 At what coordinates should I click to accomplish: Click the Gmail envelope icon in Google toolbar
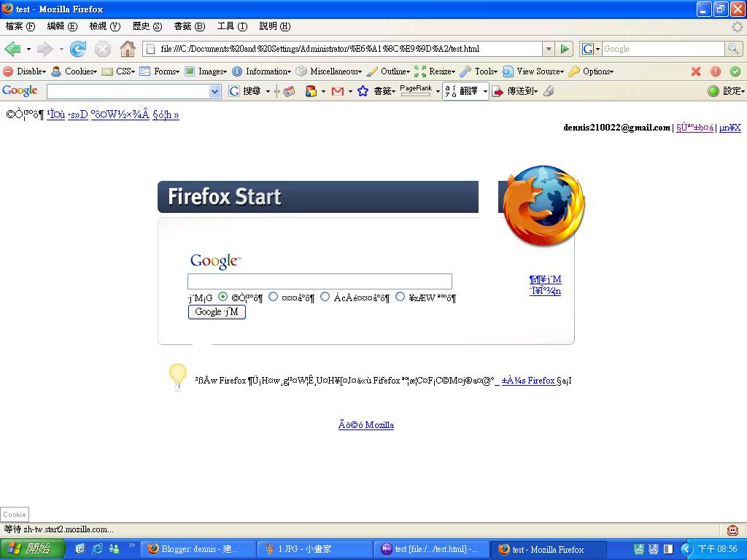(x=337, y=91)
